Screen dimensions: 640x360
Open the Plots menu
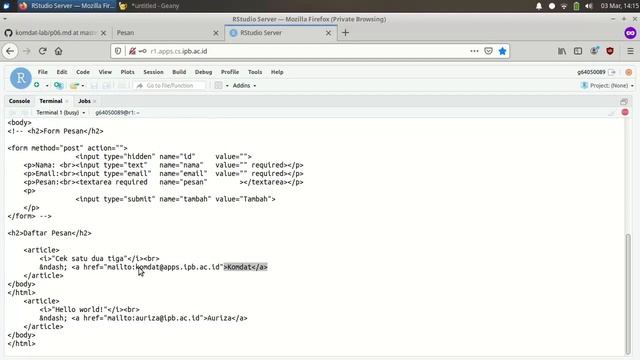click(127, 72)
